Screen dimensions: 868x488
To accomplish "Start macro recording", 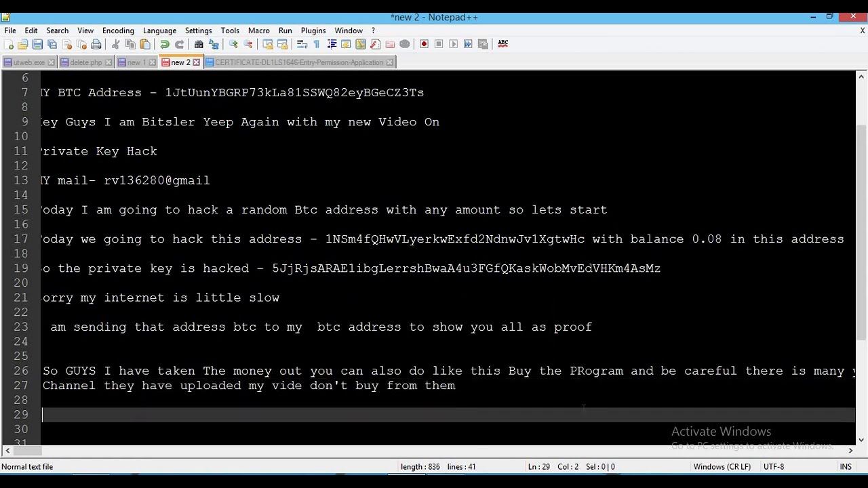I will [424, 44].
